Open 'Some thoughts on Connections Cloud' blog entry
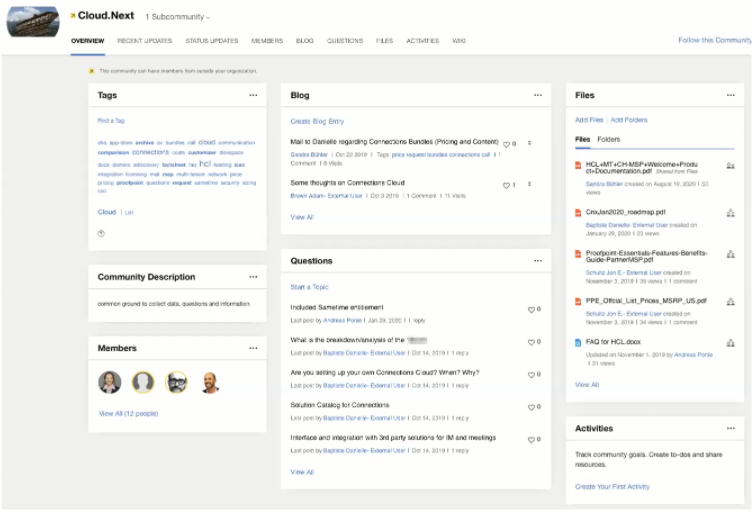 347,183
